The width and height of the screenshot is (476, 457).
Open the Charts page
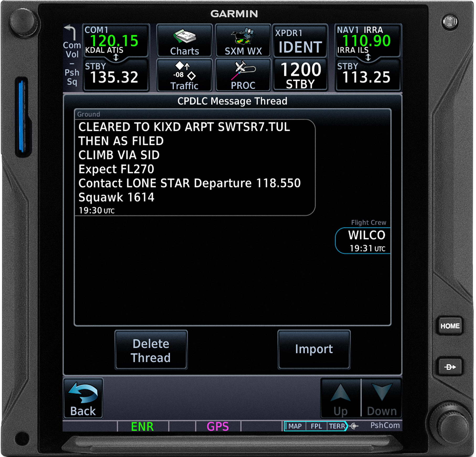click(184, 41)
